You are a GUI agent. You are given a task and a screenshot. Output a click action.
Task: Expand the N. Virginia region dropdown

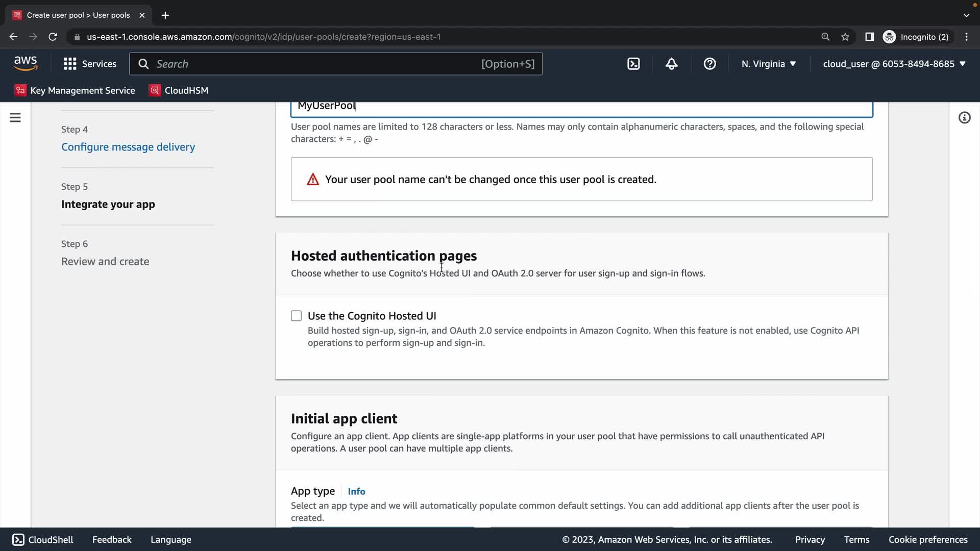[769, 64]
